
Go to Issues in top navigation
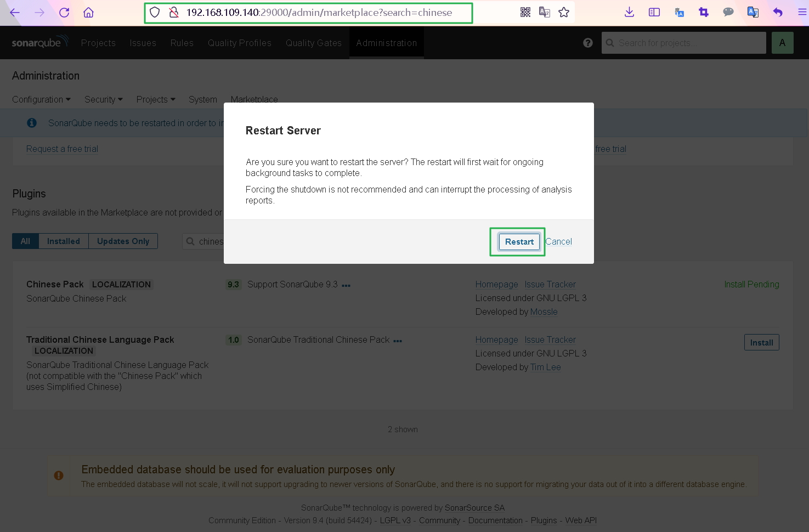click(x=143, y=43)
